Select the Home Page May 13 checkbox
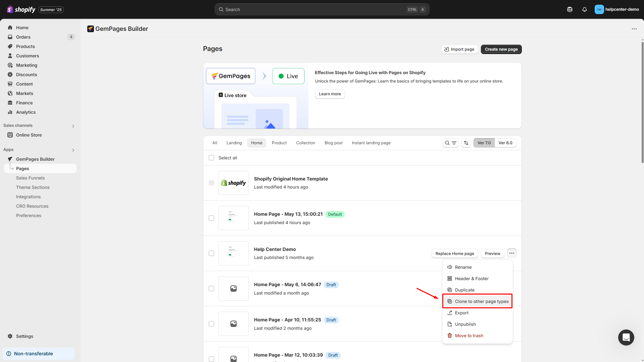This screenshot has height=362, width=644. (211, 218)
